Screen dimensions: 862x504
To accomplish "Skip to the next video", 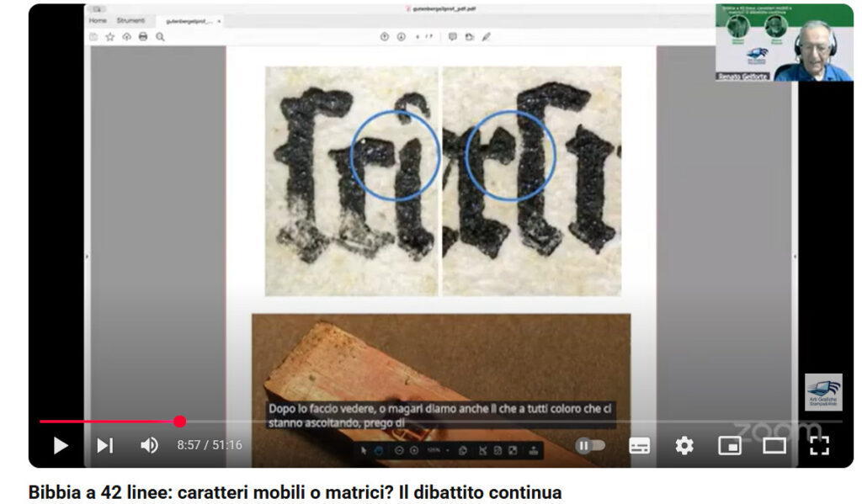I will pyautogui.click(x=104, y=446).
